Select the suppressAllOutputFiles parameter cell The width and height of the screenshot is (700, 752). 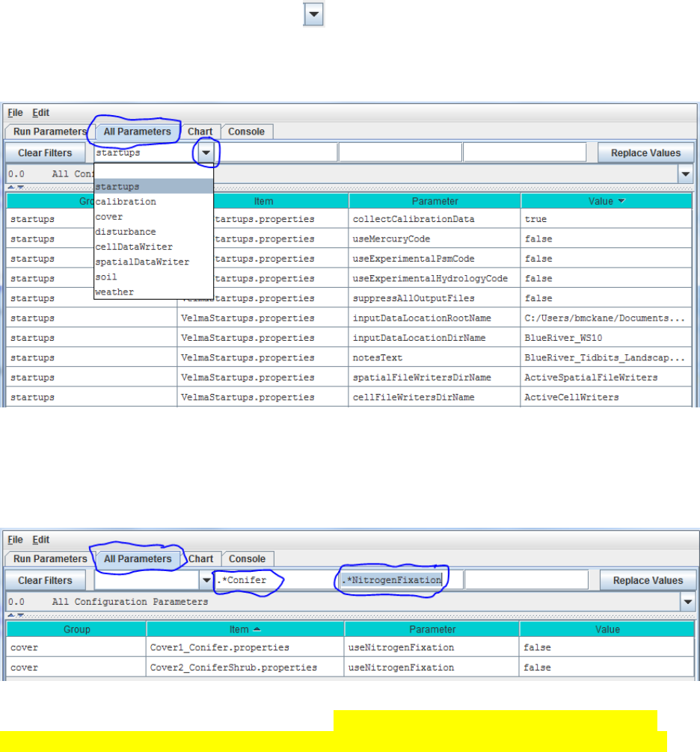pyautogui.click(x=435, y=298)
